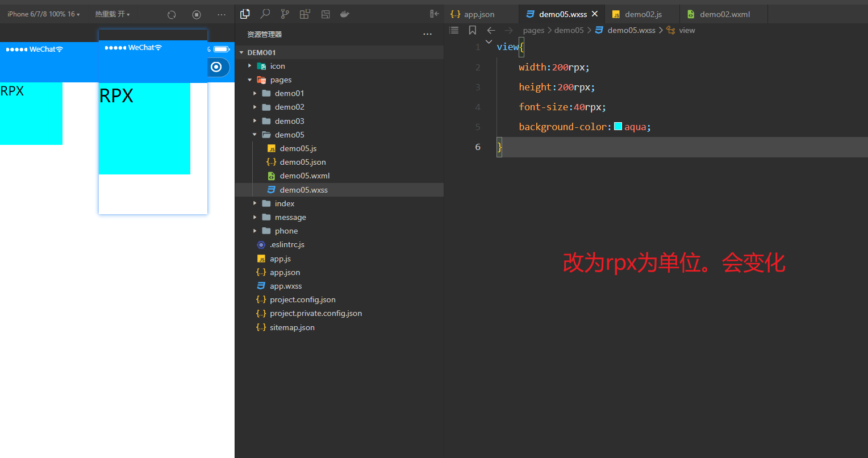Click the large RPX text in the simulator
Image resolution: width=868 pixels, height=458 pixels.
pos(116,95)
